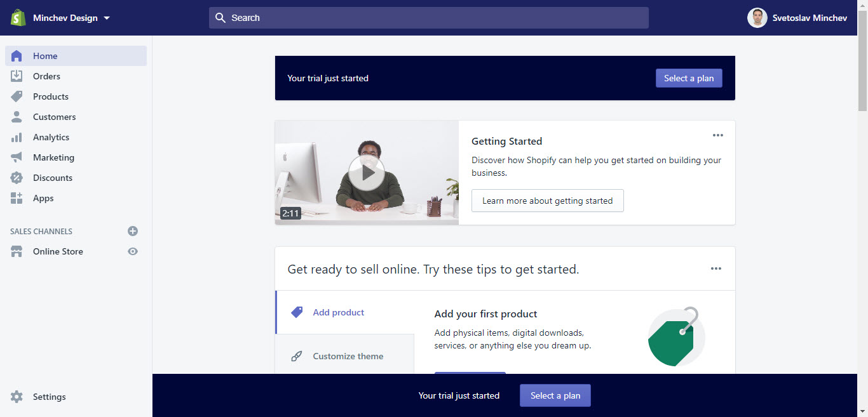Viewport: 868px width, 417px height.
Task: Select the Add product tab
Action: click(x=345, y=312)
